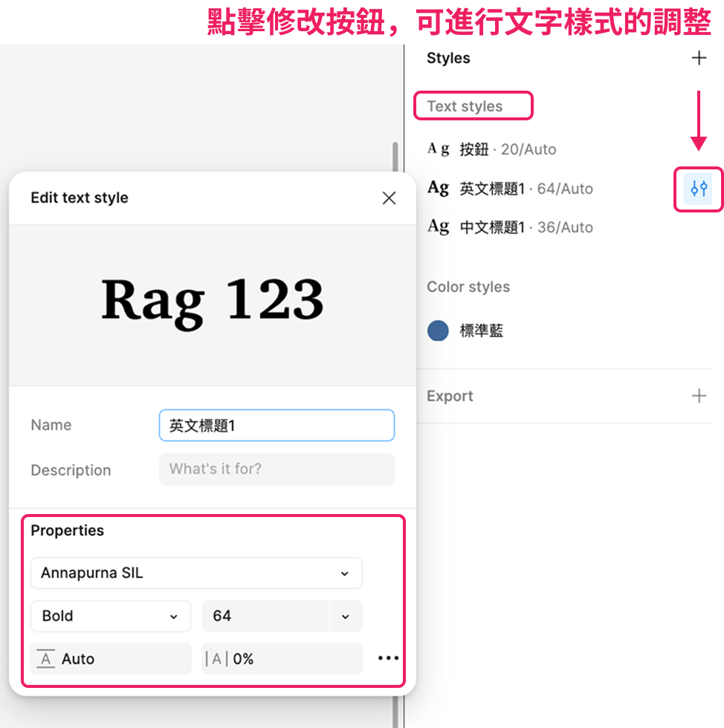Click the Name input field
Image resolution: width=724 pixels, height=728 pixels.
pyautogui.click(x=277, y=426)
